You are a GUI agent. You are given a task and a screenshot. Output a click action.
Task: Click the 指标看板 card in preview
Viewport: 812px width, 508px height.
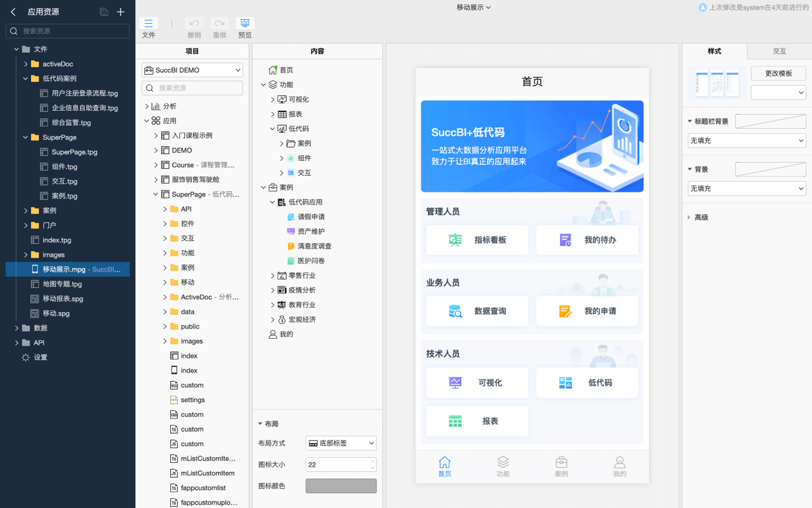click(477, 240)
